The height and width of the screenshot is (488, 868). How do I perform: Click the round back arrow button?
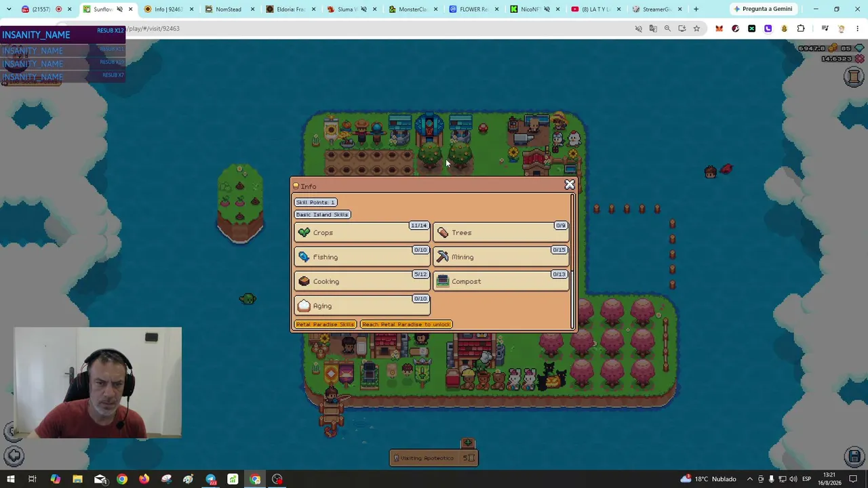pyautogui.click(x=14, y=456)
